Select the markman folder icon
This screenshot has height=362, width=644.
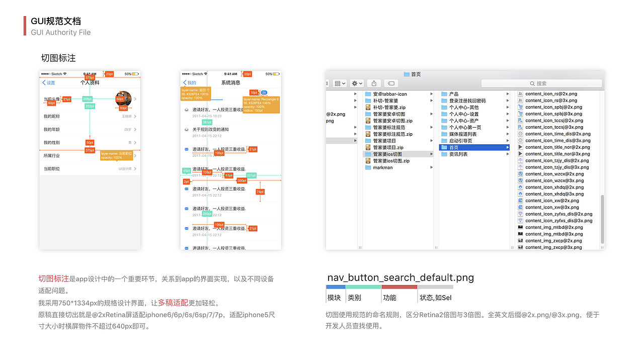pos(368,167)
